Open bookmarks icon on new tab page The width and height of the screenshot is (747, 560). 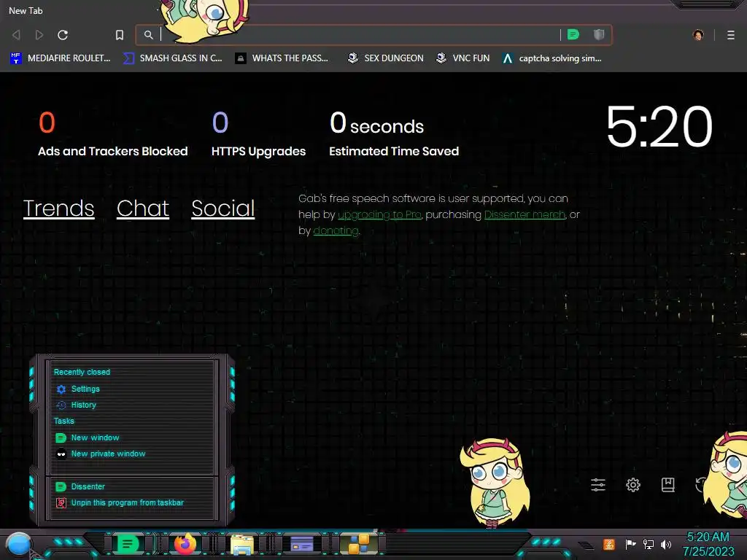pyautogui.click(x=668, y=485)
